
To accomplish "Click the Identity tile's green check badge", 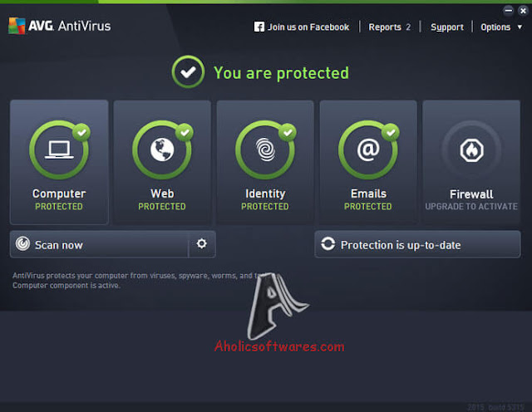I will (288, 132).
